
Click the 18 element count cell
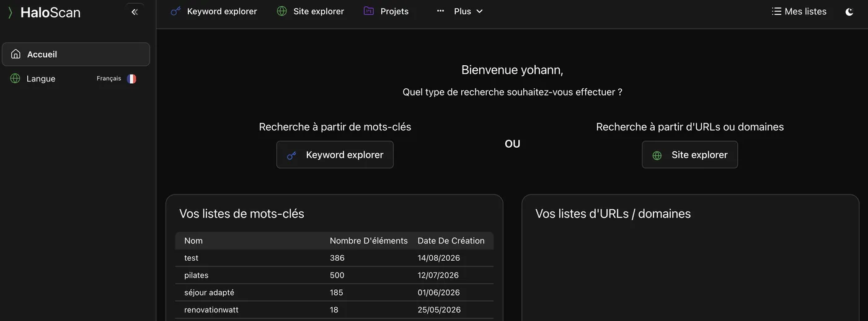click(x=334, y=310)
